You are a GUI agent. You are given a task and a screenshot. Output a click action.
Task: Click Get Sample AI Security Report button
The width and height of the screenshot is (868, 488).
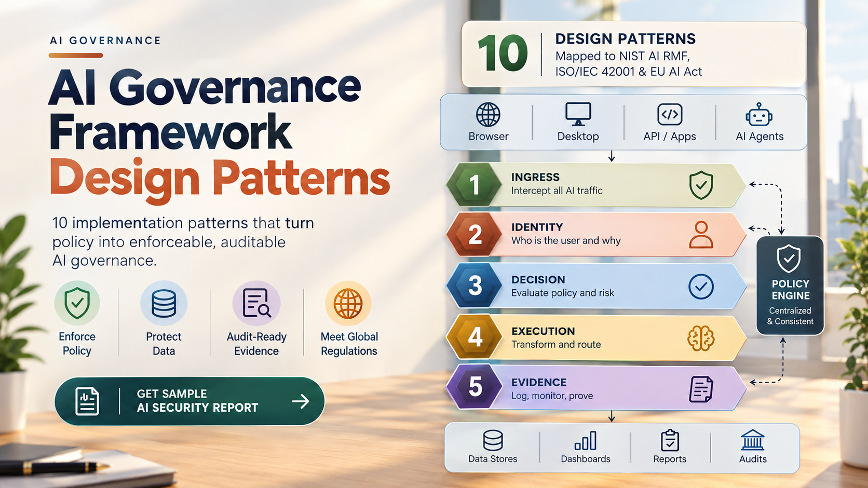(189, 401)
